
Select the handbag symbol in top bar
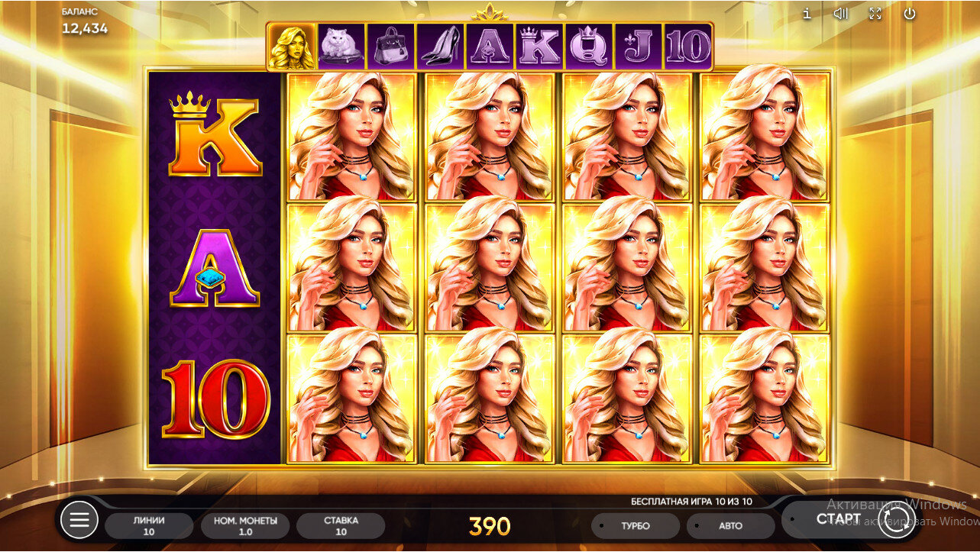point(390,47)
